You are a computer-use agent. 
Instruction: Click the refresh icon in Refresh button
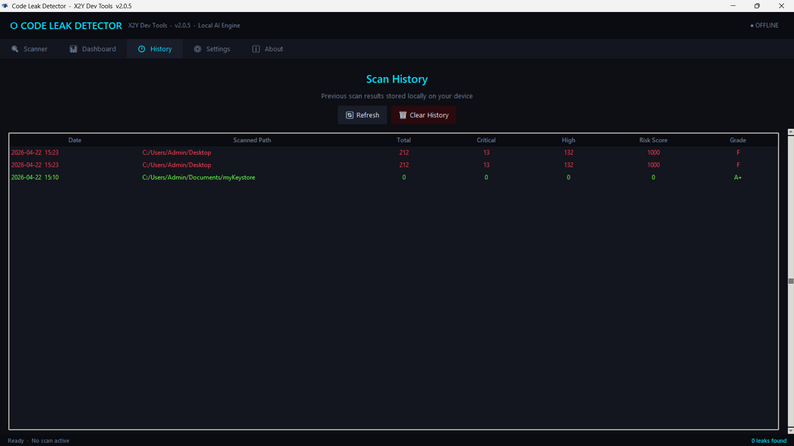click(349, 115)
